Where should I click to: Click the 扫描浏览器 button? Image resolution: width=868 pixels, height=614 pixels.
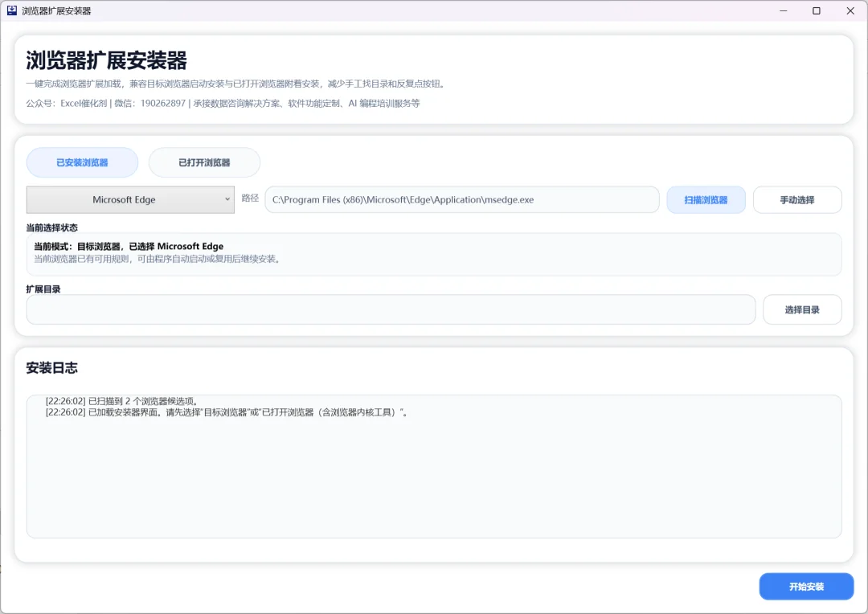[706, 200]
